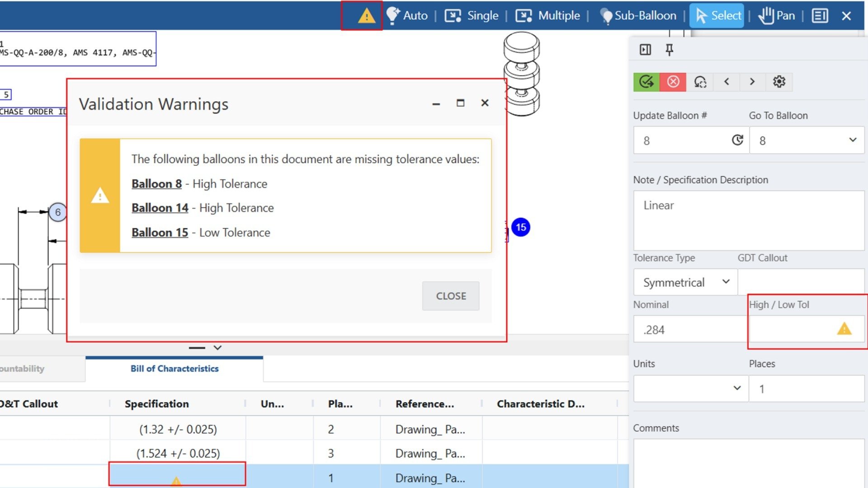Select the Single balloon capture tool

click(x=472, y=16)
